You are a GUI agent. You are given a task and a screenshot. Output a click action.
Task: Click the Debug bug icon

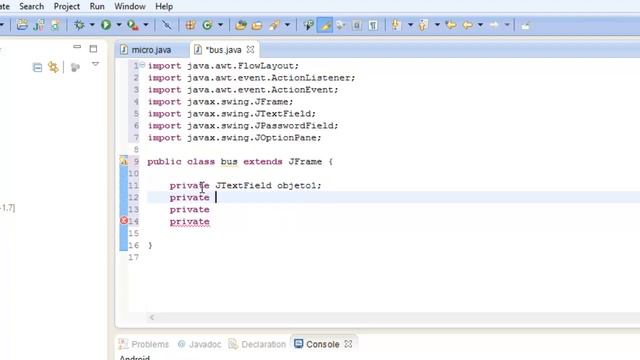[79, 25]
